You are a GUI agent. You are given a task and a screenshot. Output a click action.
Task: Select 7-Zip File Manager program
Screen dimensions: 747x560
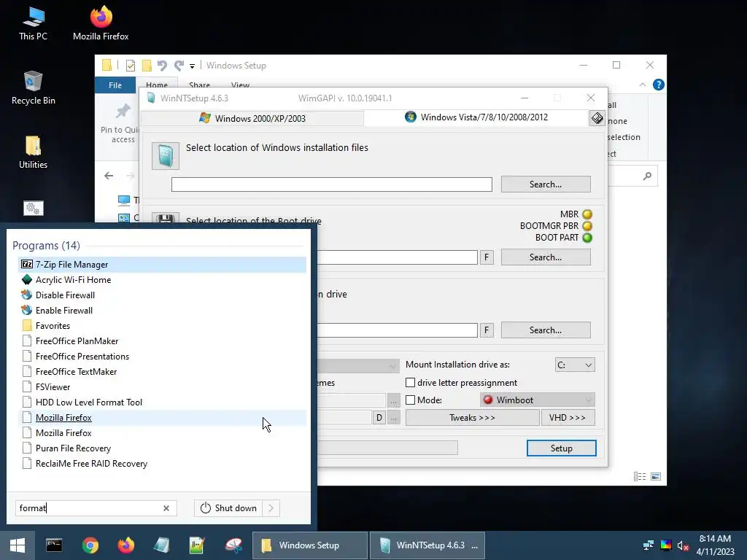point(162,264)
